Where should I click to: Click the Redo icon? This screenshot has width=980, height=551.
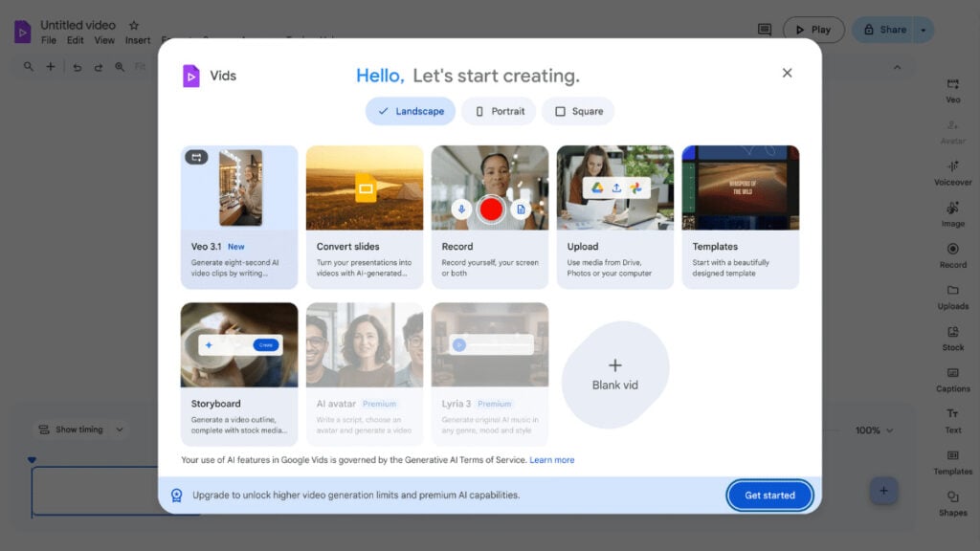tap(99, 67)
